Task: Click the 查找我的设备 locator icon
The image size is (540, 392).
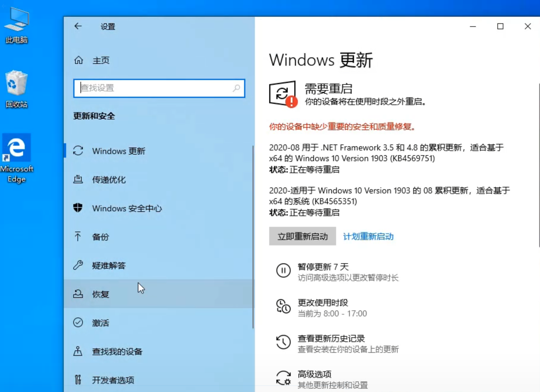Action: (x=78, y=351)
